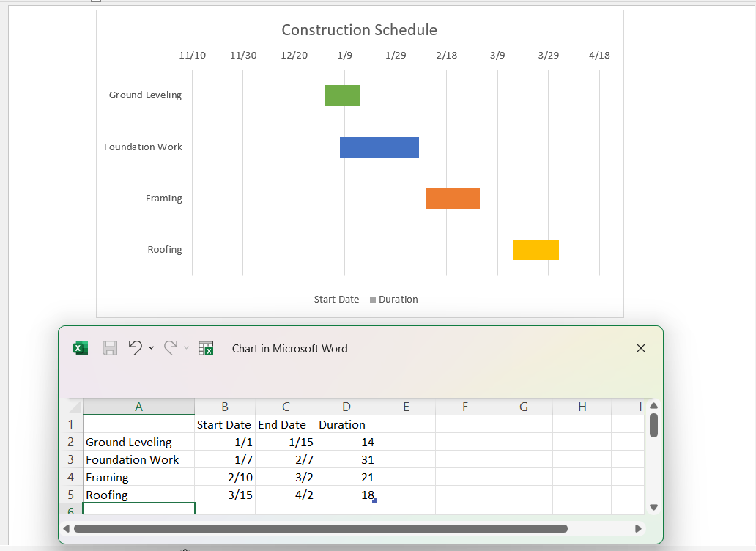Click the vertical scrollbar thumb

(653, 425)
